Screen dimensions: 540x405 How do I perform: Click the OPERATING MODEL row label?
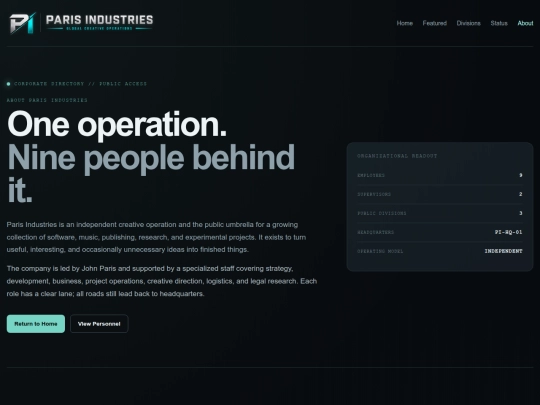click(380, 251)
